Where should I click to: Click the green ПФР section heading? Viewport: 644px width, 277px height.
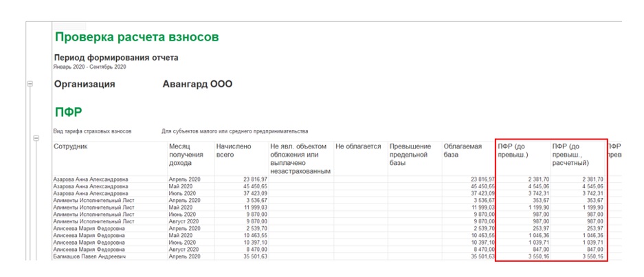69,111
